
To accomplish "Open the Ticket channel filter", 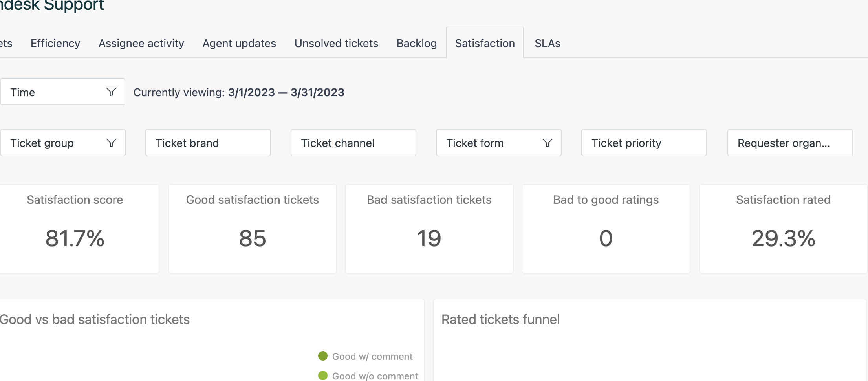I will [x=353, y=143].
